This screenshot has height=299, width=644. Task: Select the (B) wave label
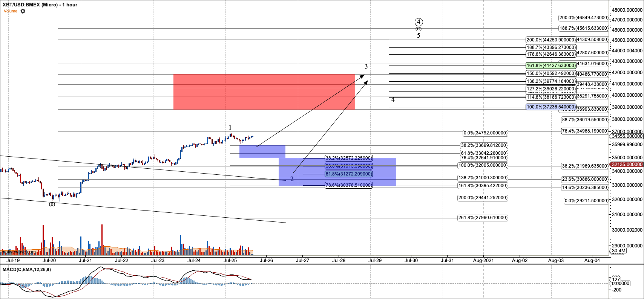coord(52,204)
